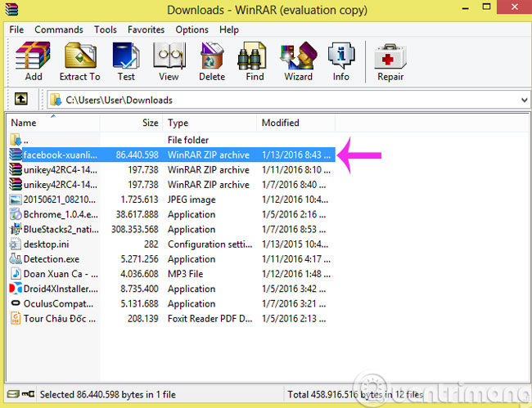Sort files by Size column header

click(x=131, y=123)
